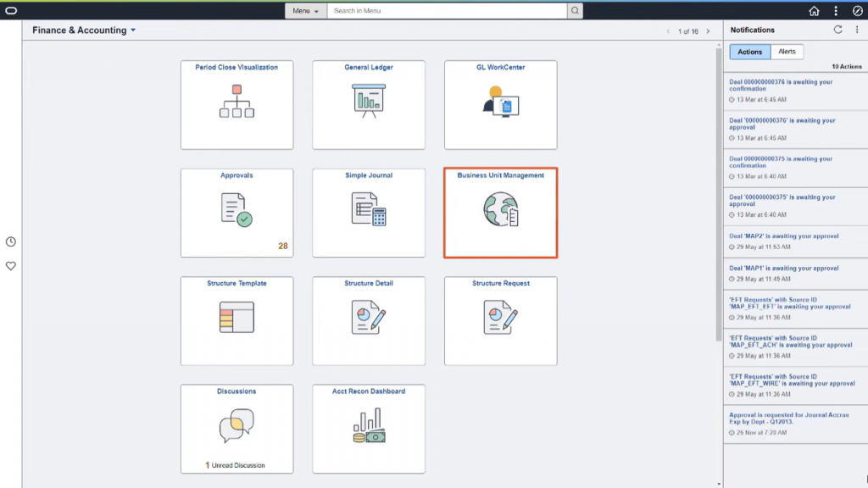Image resolution: width=868 pixels, height=488 pixels.
Task: Open the Acct Recon Dashboard tile
Action: (369, 429)
